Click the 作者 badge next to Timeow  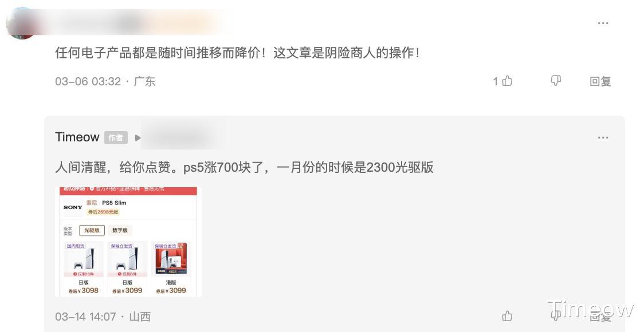click(x=116, y=137)
